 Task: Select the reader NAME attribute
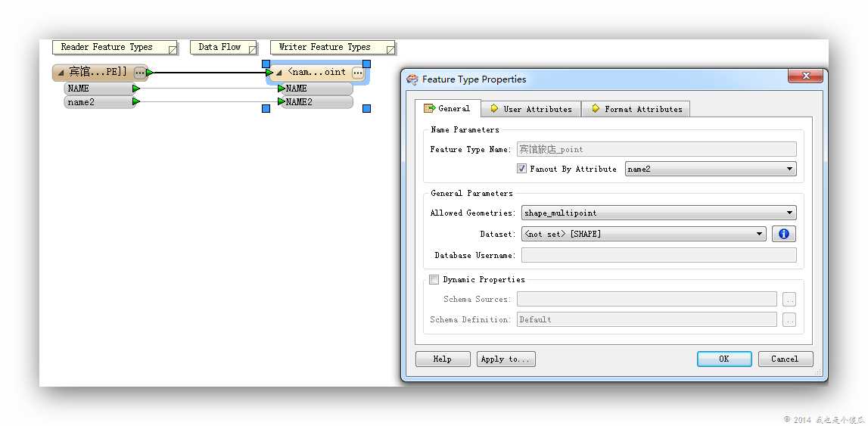[98, 88]
